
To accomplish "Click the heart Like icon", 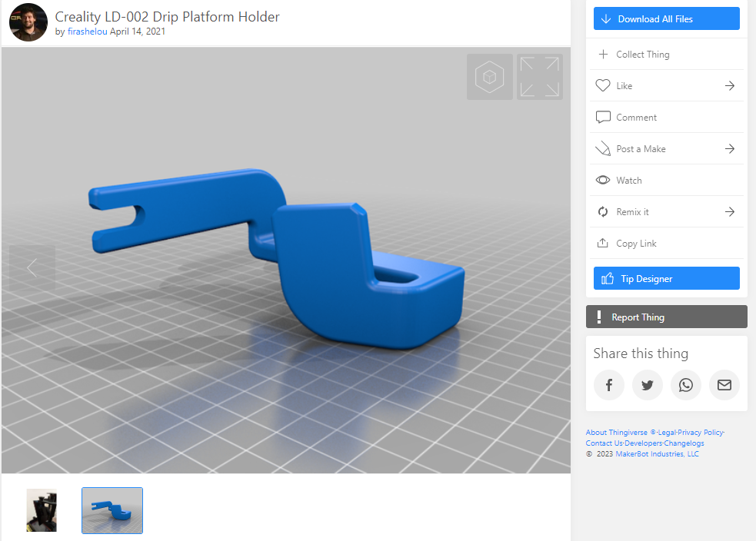I will click(x=603, y=86).
